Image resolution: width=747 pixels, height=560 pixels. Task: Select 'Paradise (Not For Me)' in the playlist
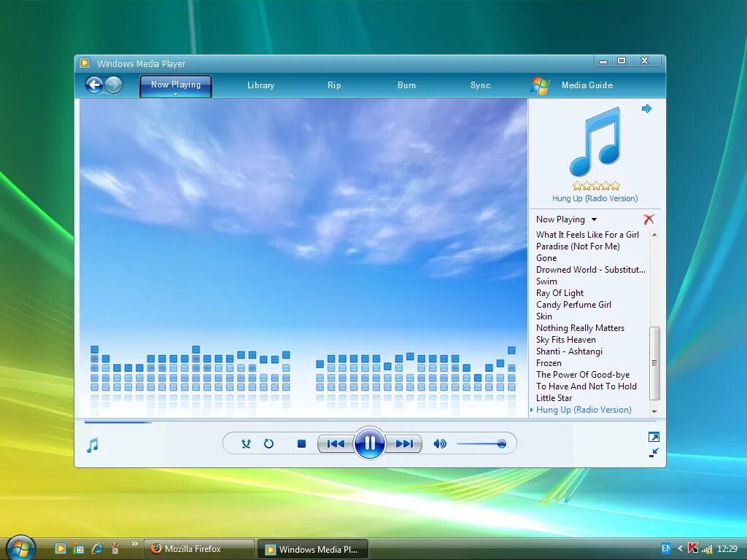click(578, 246)
